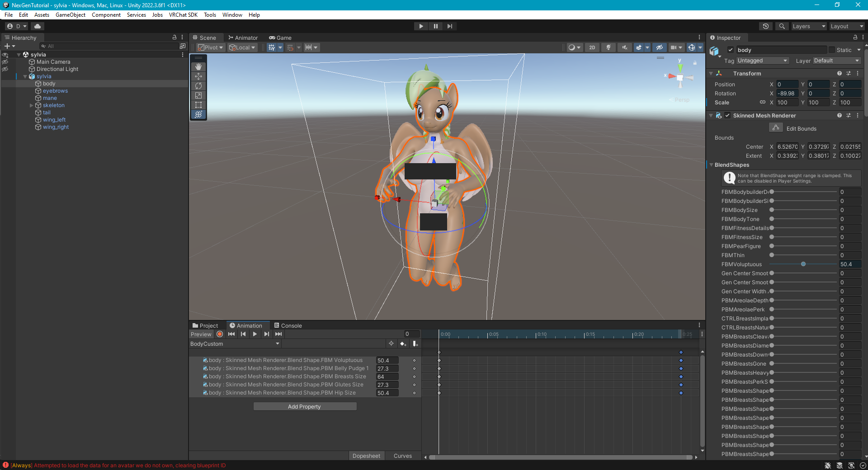Click the Edit Bounds icon button

776,128
